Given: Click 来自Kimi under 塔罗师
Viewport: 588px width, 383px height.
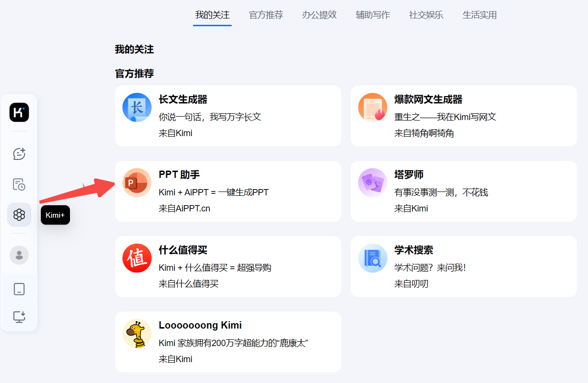Looking at the screenshot, I should click(x=411, y=209).
